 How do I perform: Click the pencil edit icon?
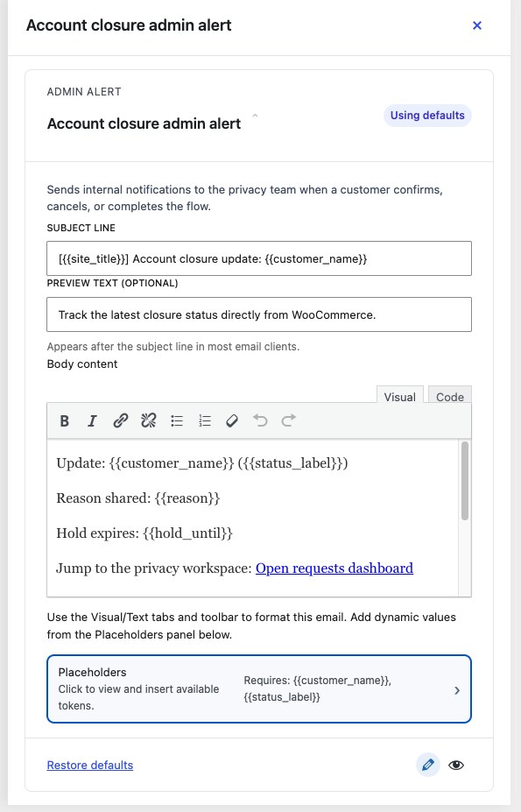(428, 765)
